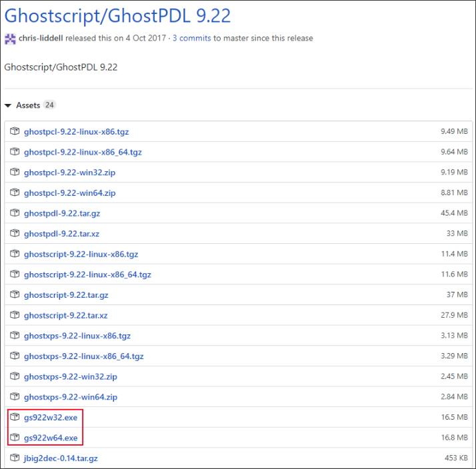Click the package icon beside gs922w64.exe
The width and height of the screenshot is (476, 469).
coord(15,438)
